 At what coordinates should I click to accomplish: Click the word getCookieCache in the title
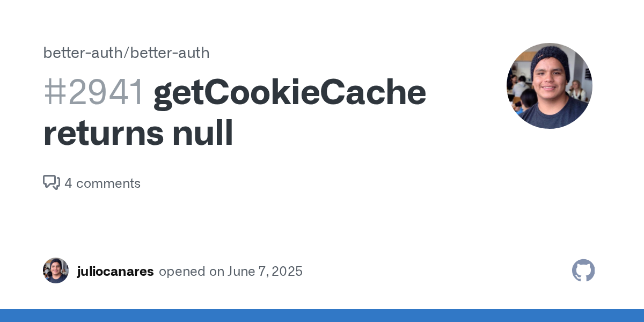coord(290,92)
